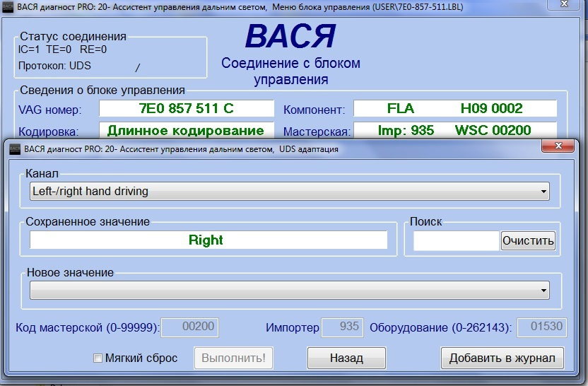Click the main window title bar icon
The height and width of the screenshot is (386, 588).
[8, 7]
